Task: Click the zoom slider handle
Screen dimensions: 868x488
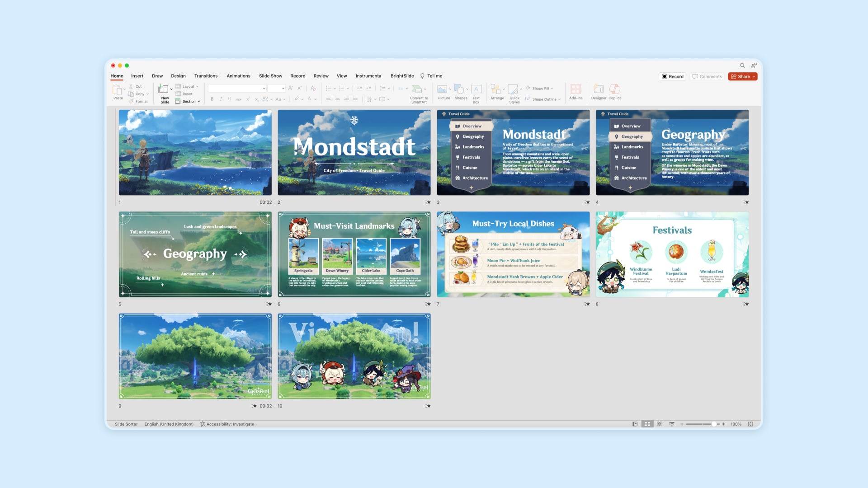Action: tap(714, 424)
